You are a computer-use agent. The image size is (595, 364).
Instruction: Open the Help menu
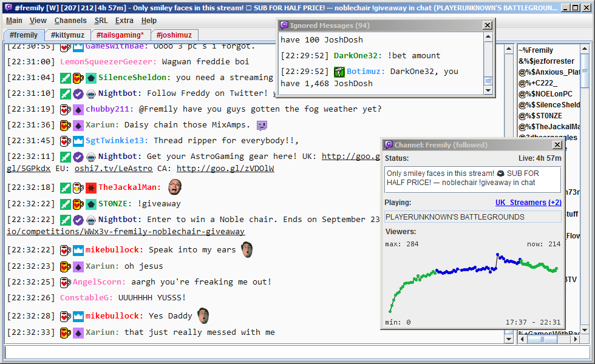[149, 21]
